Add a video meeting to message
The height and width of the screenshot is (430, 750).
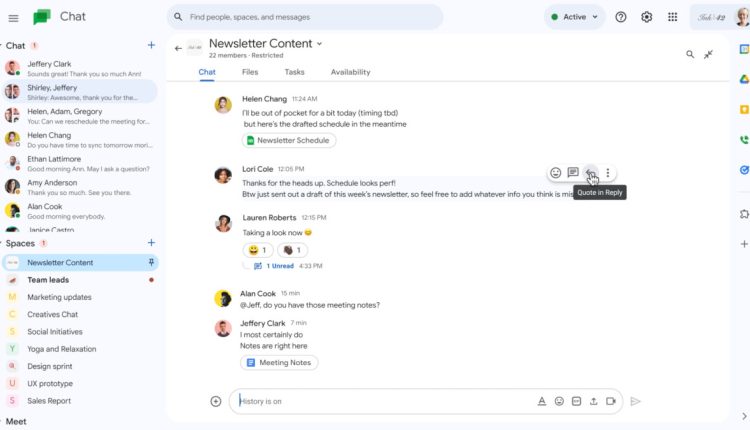coord(611,401)
